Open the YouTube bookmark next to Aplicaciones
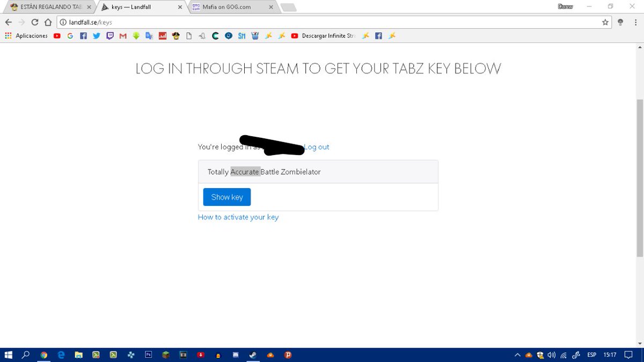Screen dimensions: 644x362 pyautogui.click(x=57, y=36)
